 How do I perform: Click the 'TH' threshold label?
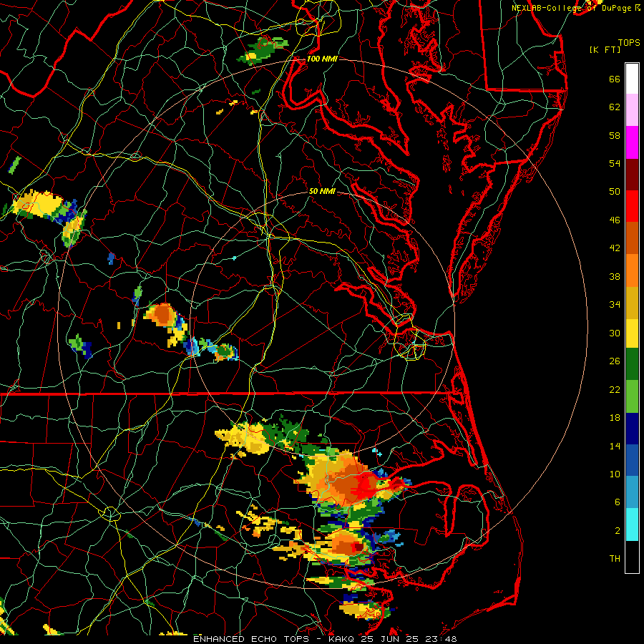[615, 558]
